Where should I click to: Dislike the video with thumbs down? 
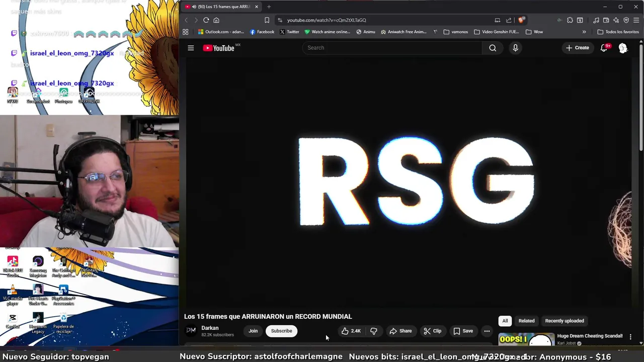374,331
